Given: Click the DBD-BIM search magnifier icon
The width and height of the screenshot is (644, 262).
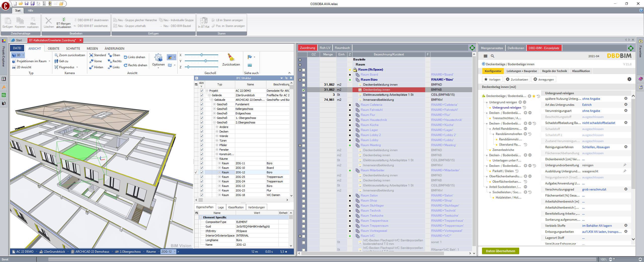Looking at the screenshot, I should [493, 56].
